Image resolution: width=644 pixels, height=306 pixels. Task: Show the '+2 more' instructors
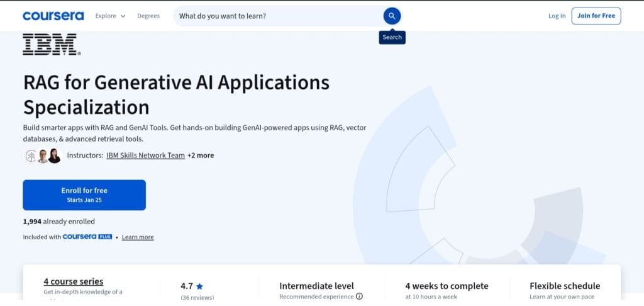pyautogui.click(x=201, y=156)
